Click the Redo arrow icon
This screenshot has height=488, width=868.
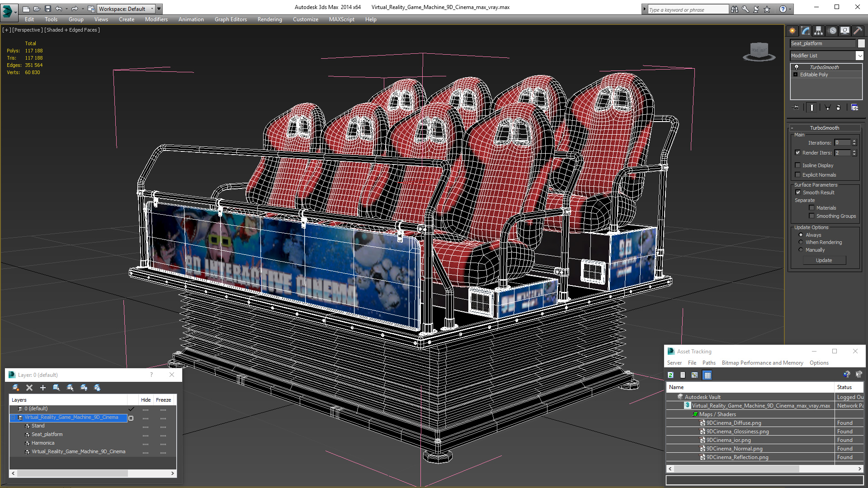(x=75, y=9)
